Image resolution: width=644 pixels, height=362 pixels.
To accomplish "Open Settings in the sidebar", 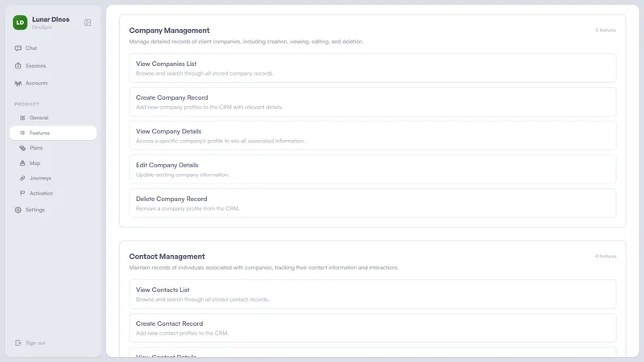I will pyautogui.click(x=35, y=210).
